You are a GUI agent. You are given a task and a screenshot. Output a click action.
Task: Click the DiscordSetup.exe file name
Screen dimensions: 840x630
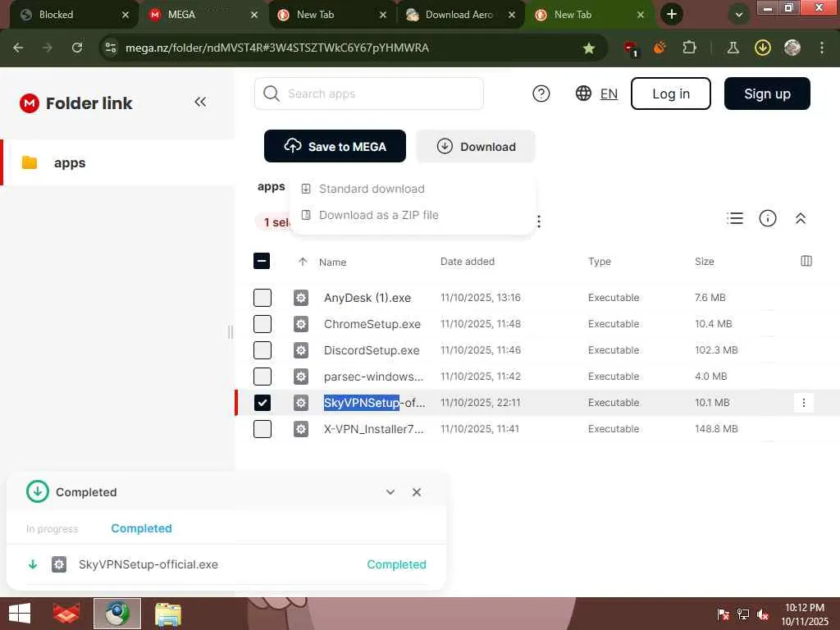click(372, 350)
